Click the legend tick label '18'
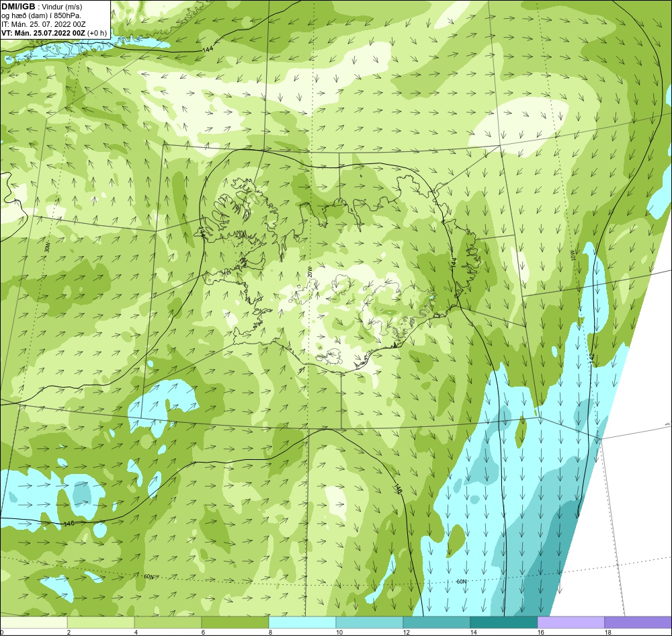This screenshot has width=672, height=636. point(607,632)
